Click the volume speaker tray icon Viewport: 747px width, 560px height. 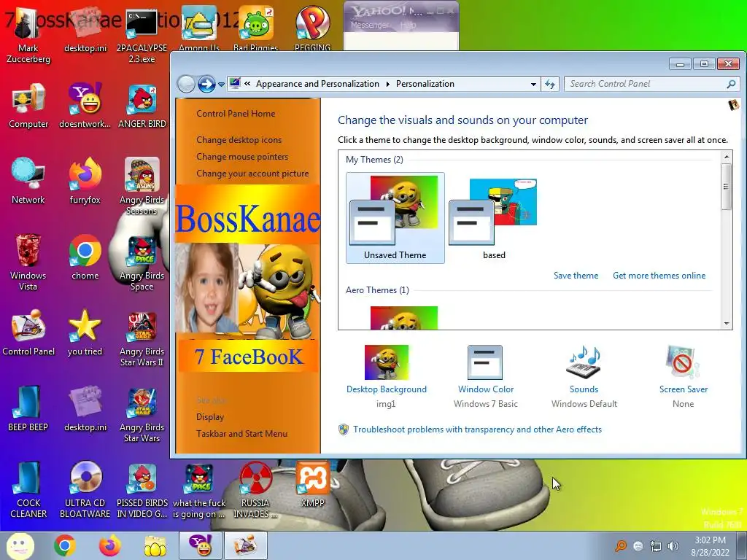tap(673, 546)
